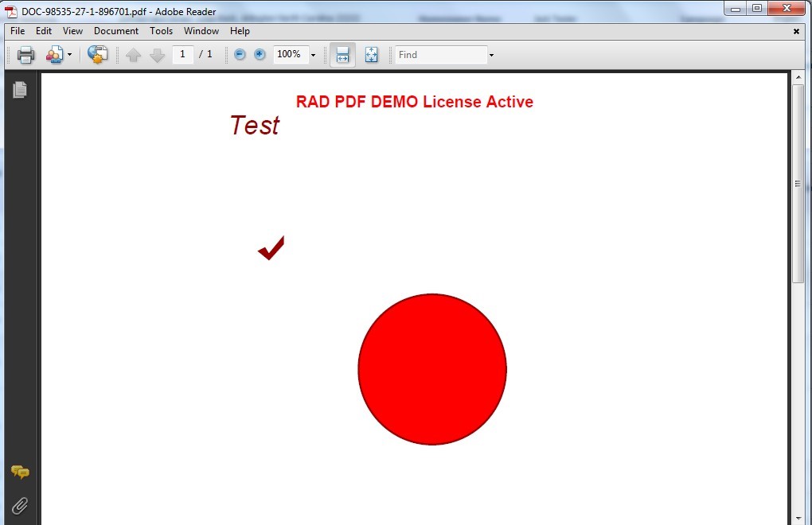Click the Print icon in toolbar
The image size is (812, 525).
[25, 55]
